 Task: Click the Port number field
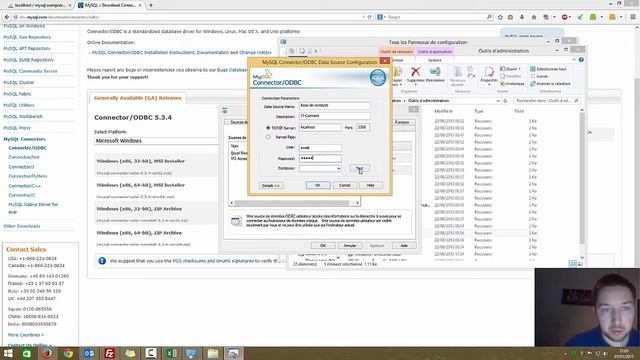click(x=362, y=127)
